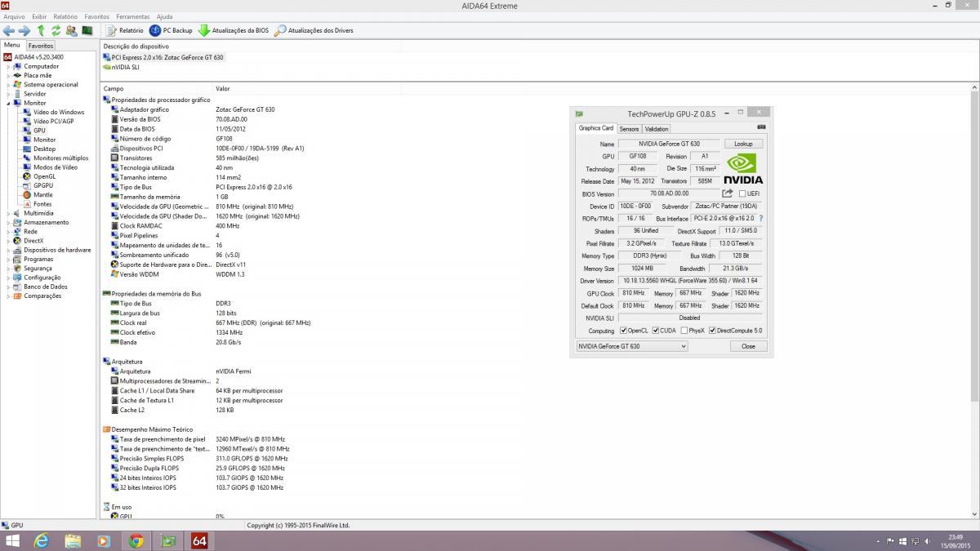Click the green up-level arrow
This screenshot has height=551, width=980.
pyautogui.click(x=41, y=30)
